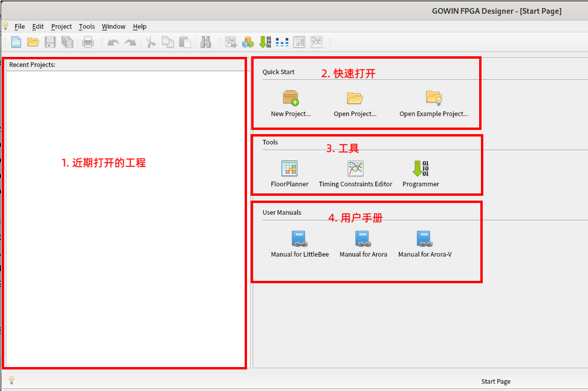
Task: Click the Open folder toolbar icon
Action: click(x=33, y=42)
